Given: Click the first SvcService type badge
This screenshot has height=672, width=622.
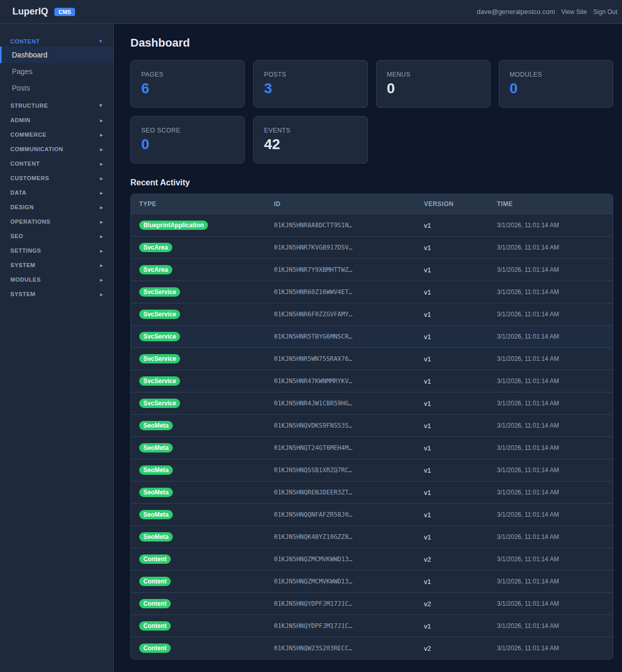Looking at the screenshot, I should [x=159, y=291].
